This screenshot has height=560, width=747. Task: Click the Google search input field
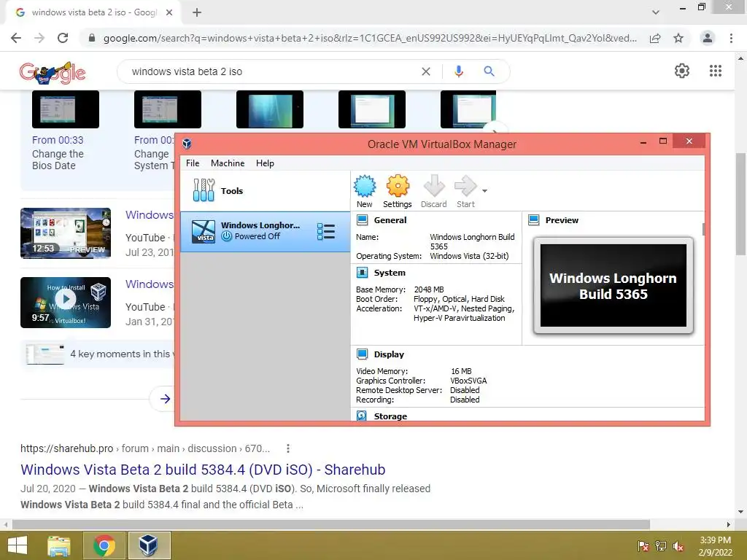[x=273, y=71]
